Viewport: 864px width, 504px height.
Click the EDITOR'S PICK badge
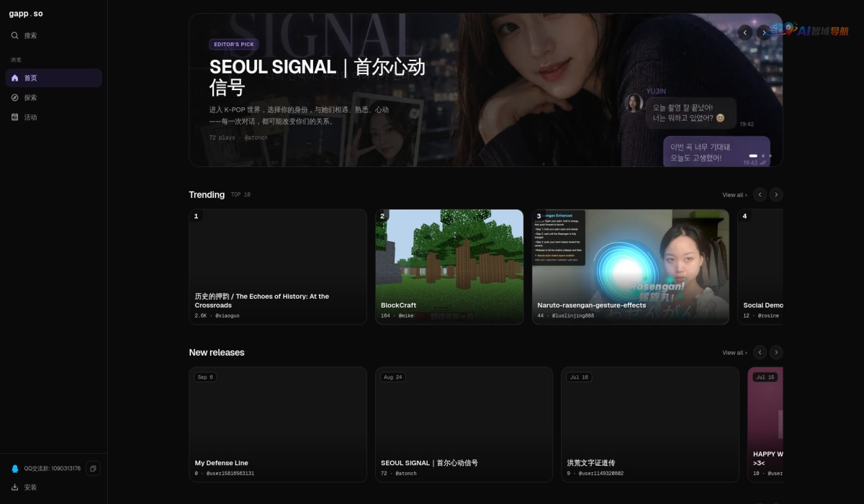234,45
